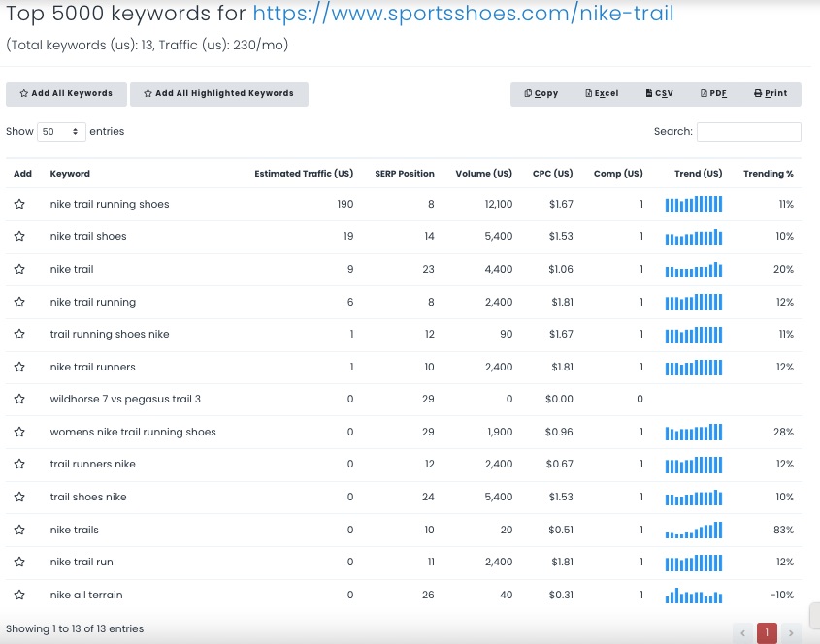Select keyword text 'nike all terrain'
Screen dimensions: 820x644
[86, 595]
